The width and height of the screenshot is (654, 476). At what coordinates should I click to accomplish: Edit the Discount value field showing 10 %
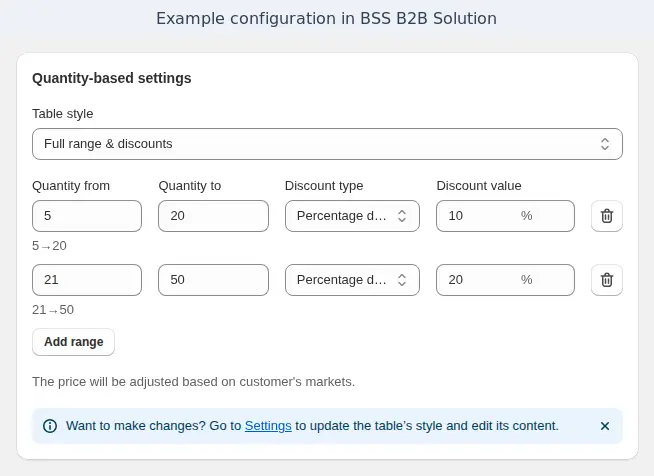pos(506,216)
